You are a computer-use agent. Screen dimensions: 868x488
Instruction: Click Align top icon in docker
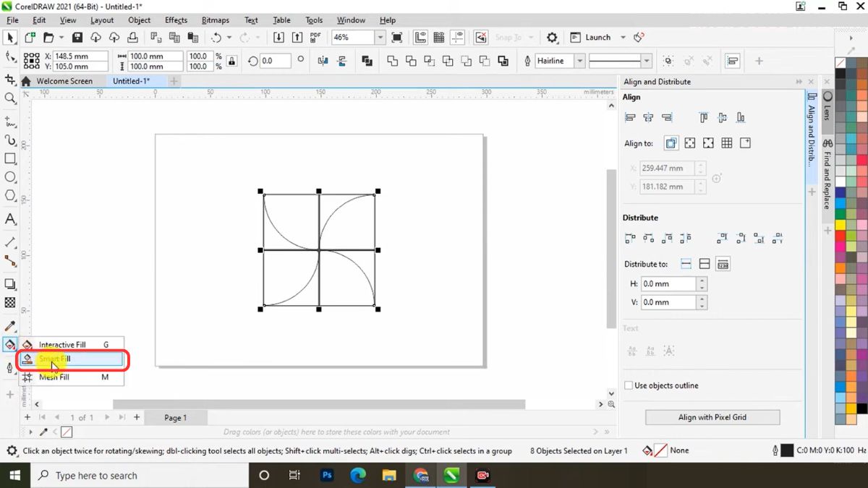coord(704,117)
